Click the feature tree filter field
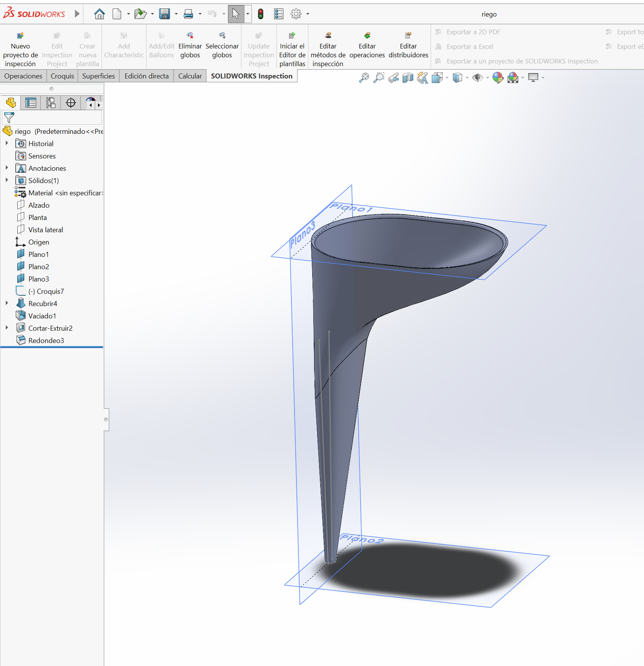This screenshot has height=666, width=644. [52, 117]
